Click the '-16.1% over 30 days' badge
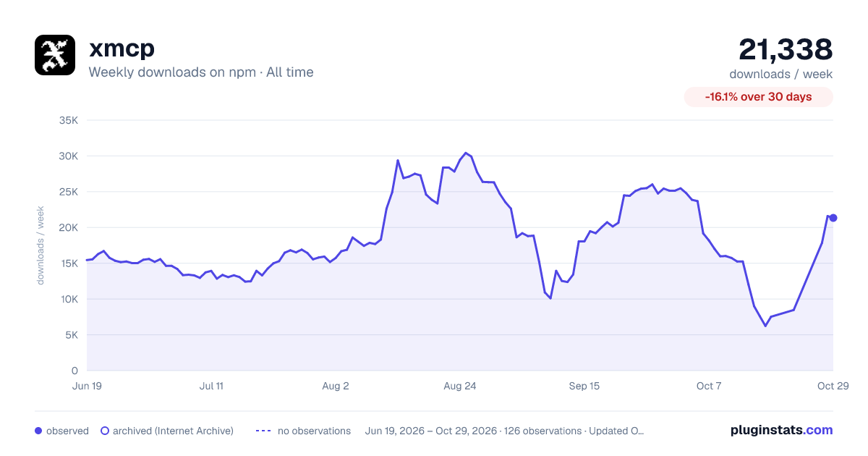Image resolution: width=868 pixels, height=456 pixels. pos(759,97)
